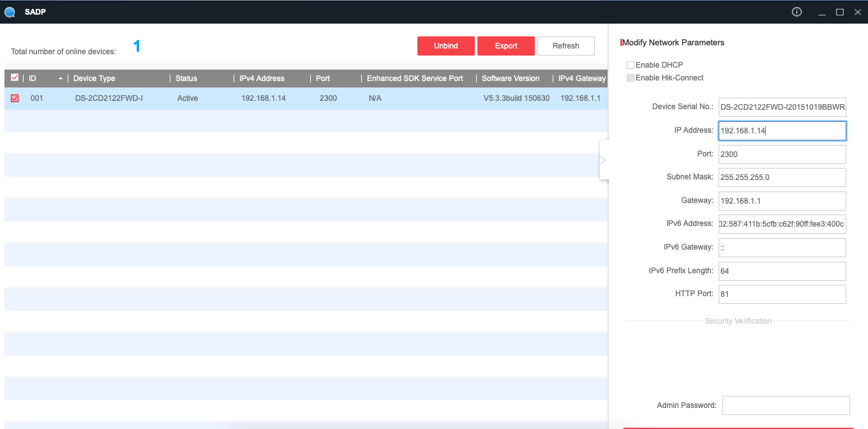This screenshot has width=868, height=429.
Task: Open the info icon in title bar
Action: point(797,12)
